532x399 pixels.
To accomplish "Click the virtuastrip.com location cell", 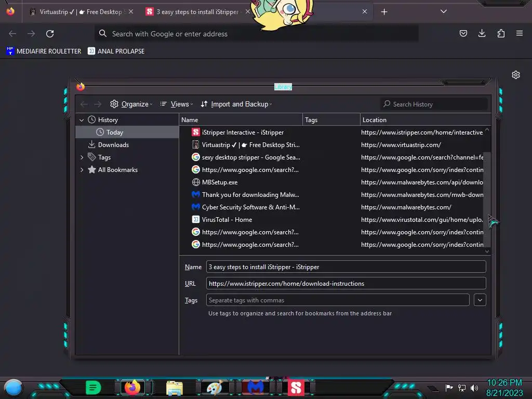I will pos(401,145).
